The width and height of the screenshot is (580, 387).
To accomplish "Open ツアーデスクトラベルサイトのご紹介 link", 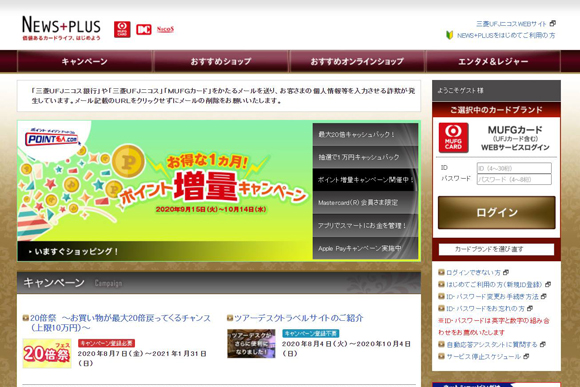I will pos(299,318).
